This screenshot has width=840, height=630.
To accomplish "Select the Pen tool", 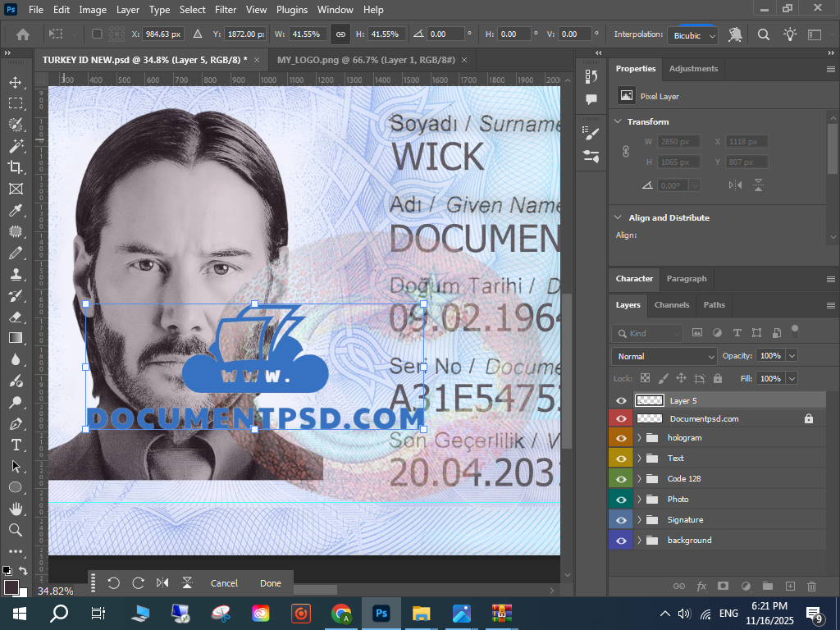I will coord(16,424).
